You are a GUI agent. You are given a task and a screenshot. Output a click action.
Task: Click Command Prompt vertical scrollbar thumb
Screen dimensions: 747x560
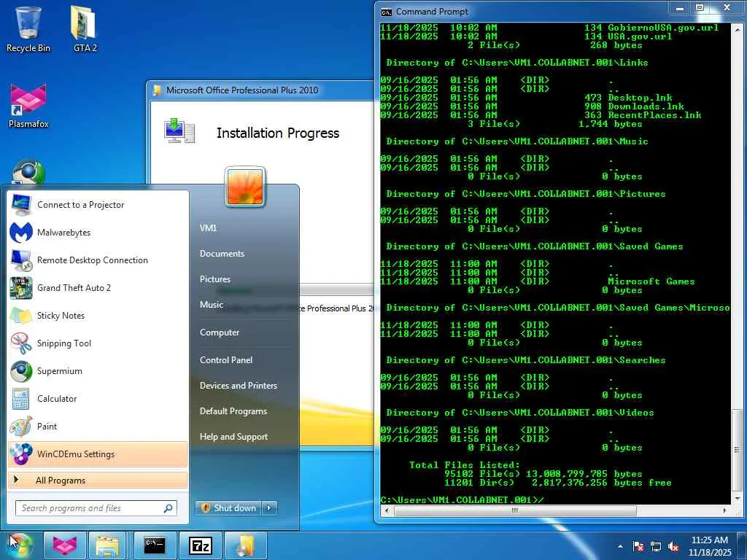tap(737, 449)
